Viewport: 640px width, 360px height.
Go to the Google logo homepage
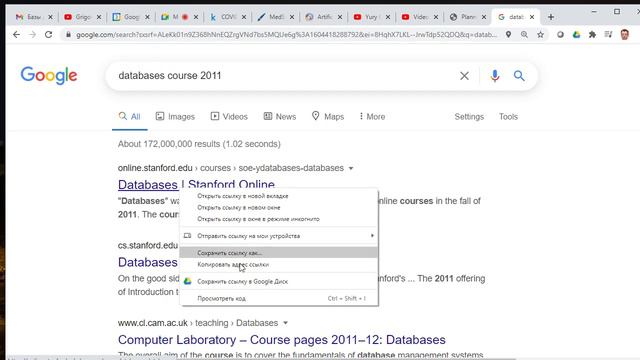click(x=49, y=75)
